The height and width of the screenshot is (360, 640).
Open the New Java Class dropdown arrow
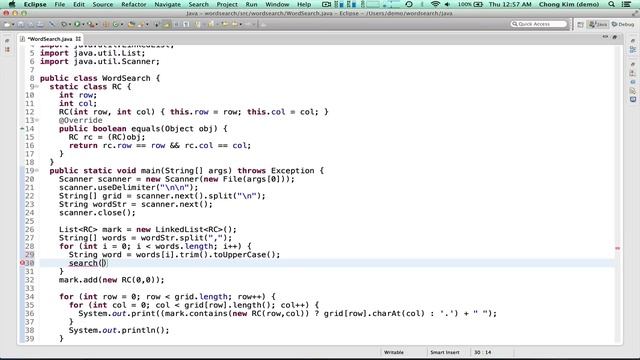(122, 24)
